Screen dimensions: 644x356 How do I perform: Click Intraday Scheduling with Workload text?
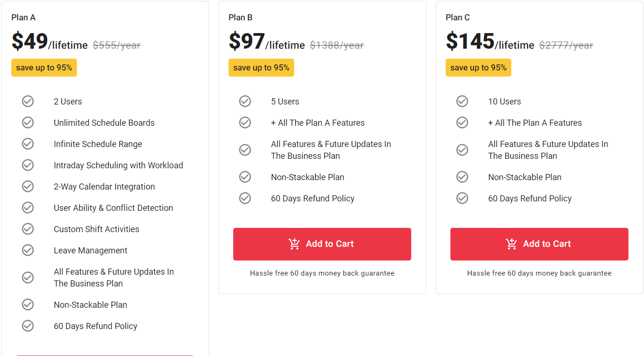point(118,165)
